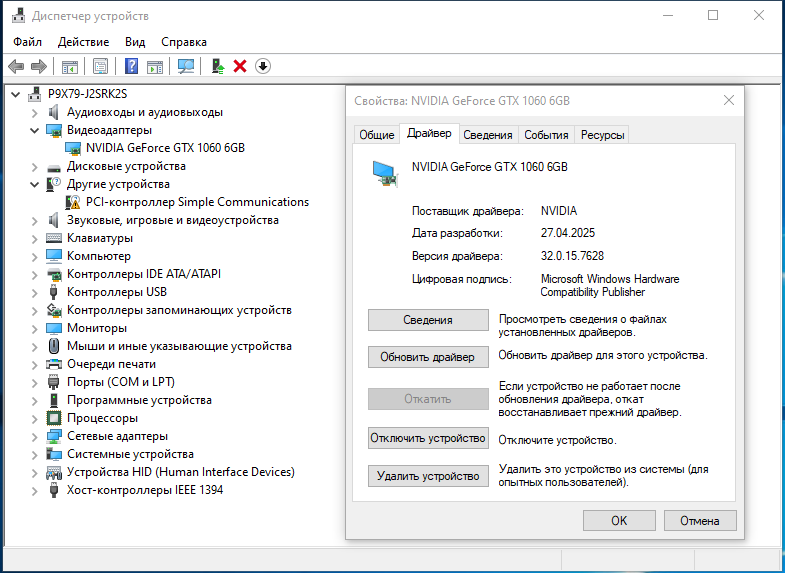Click the Отключить устройство button
This screenshot has width=785, height=573.
click(x=428, y=438)
